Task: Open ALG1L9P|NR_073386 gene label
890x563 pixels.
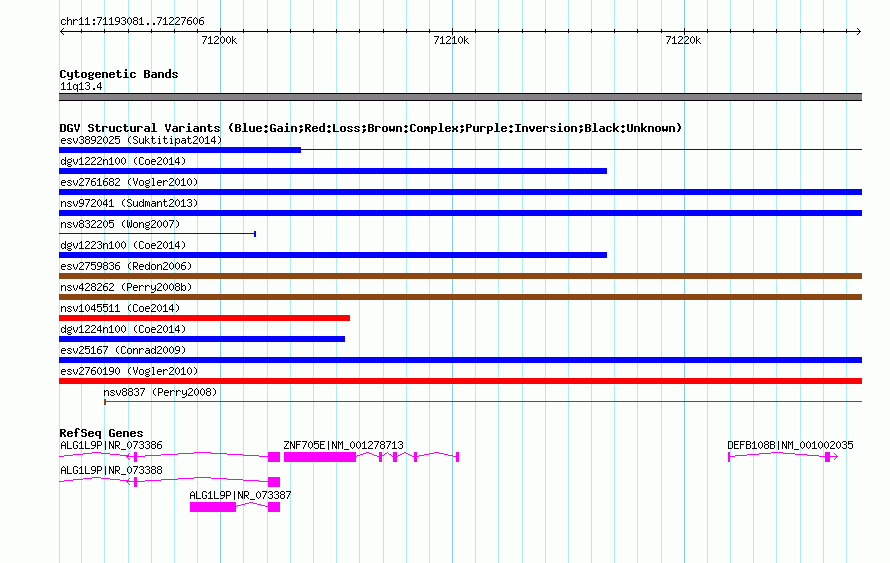Action: pos(111,446)
